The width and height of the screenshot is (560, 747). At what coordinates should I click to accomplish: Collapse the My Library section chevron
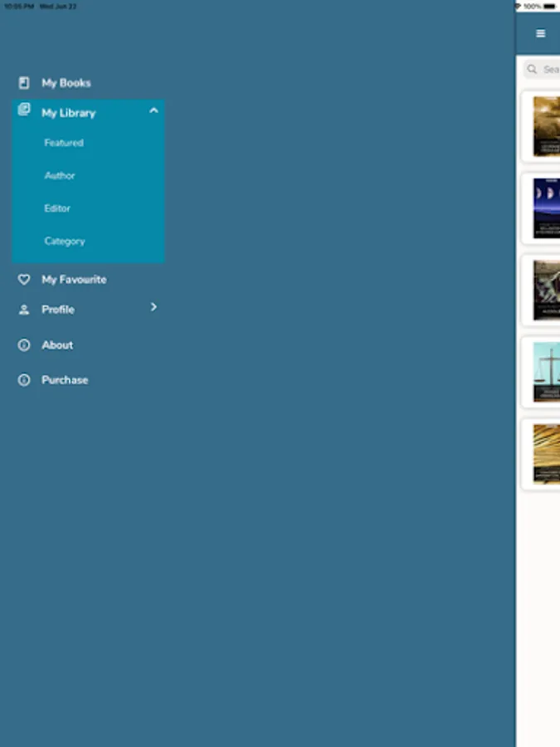(x=153, y=110)
